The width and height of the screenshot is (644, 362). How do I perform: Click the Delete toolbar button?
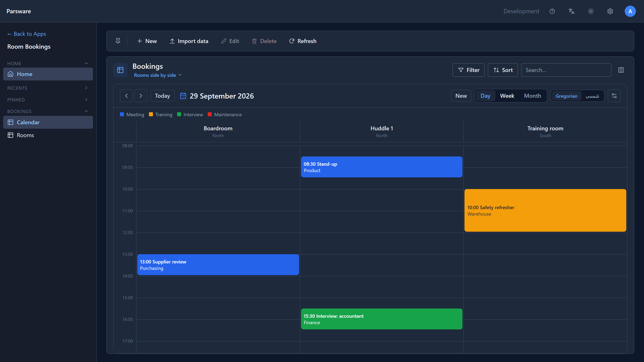pos(264,41)
